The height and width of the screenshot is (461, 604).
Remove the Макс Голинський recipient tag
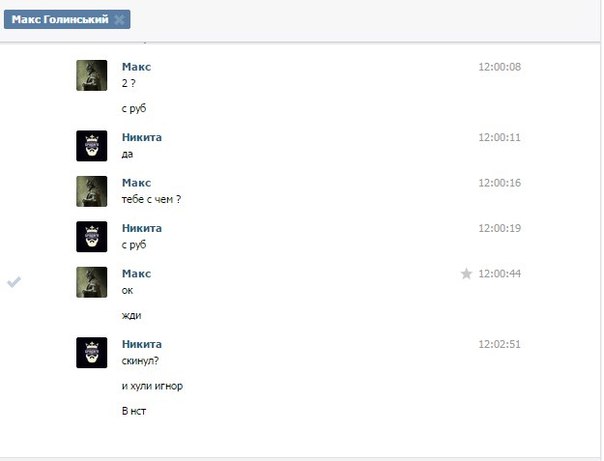[119, 20]
